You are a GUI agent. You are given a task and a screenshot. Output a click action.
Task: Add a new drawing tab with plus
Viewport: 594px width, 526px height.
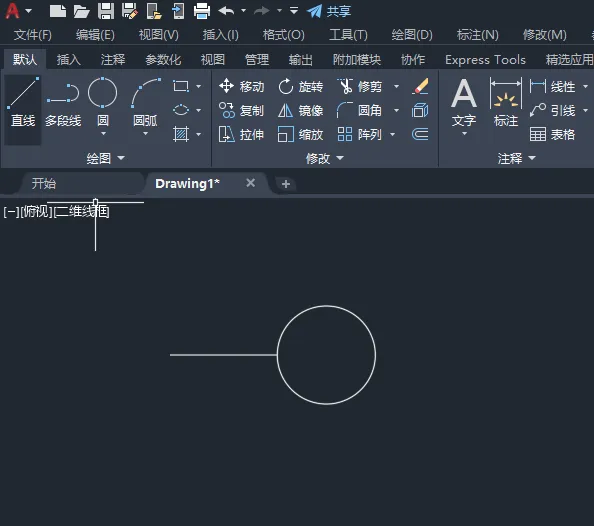tap(286, 184)
